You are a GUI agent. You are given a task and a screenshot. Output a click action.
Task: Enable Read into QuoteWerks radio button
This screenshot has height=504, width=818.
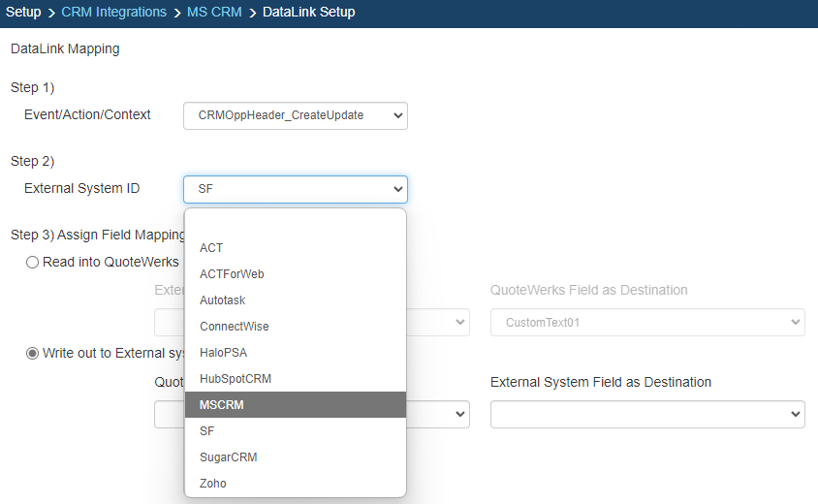tap(33, 262)
